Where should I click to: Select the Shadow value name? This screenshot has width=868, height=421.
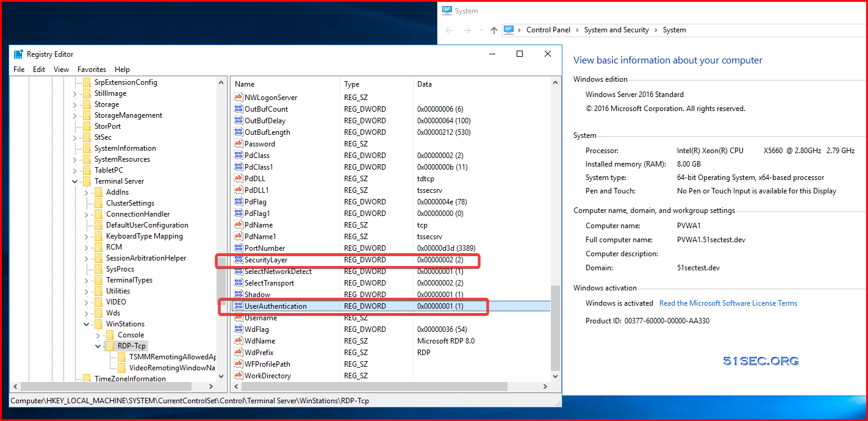(x=257, y=295)
